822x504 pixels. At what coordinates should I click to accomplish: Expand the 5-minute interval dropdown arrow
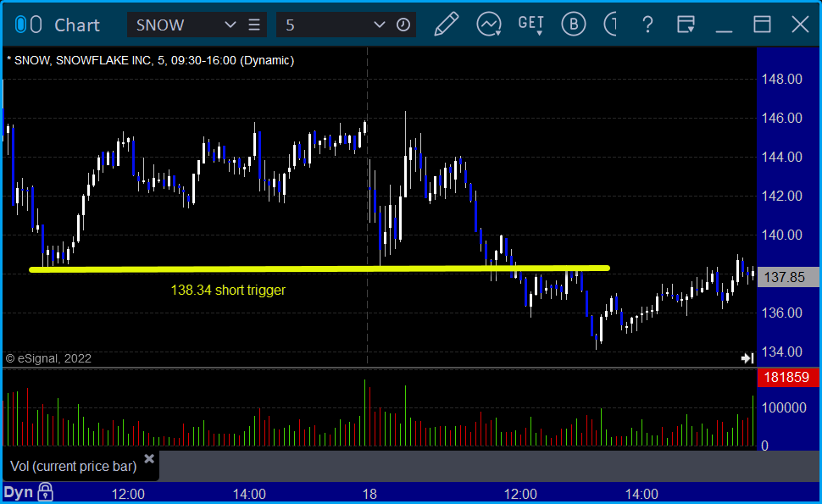(x=379, y=25)
